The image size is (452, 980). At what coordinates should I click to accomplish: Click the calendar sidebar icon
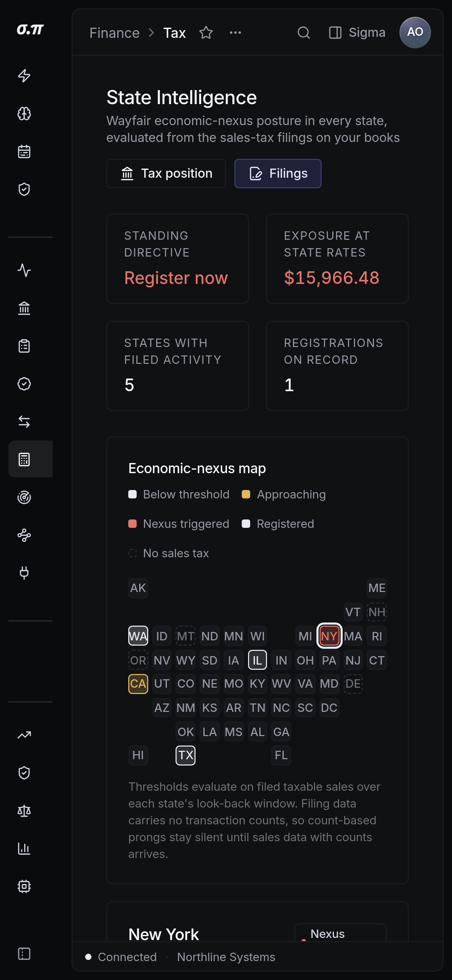pyautogui.click(x=24, y=151)
